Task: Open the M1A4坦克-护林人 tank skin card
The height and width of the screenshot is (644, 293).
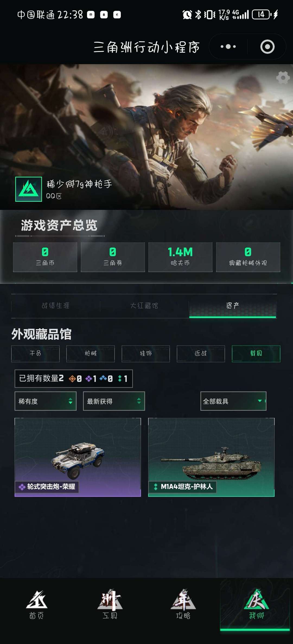Action: 211,457
